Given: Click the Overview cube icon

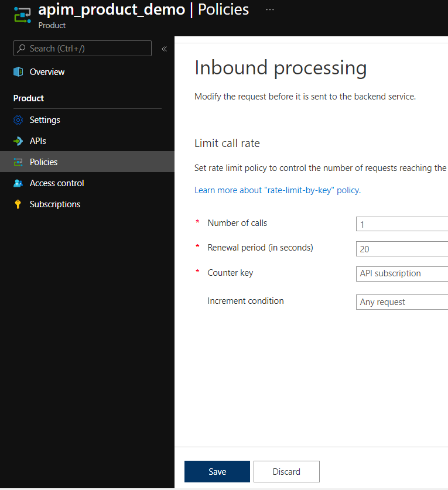Looking at the screenshot, I should click(x=18, y=72).
